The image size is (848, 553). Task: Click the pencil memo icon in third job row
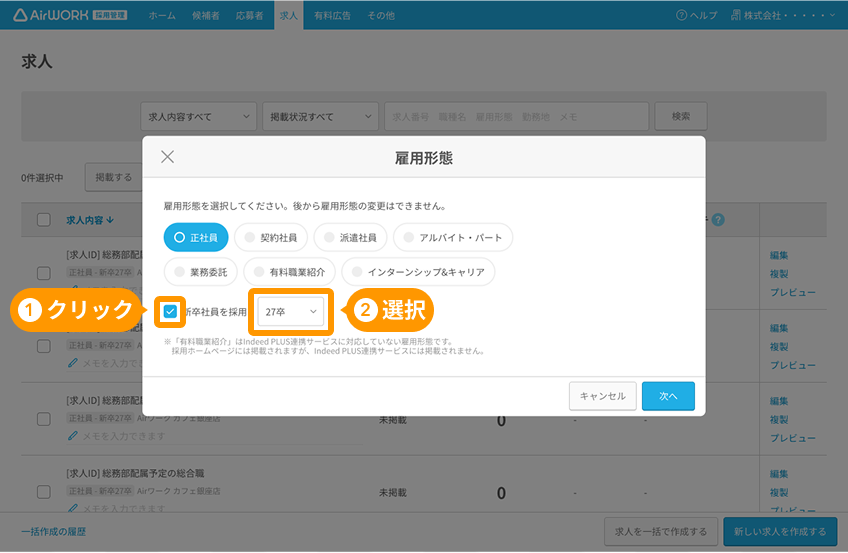(73, 436)
